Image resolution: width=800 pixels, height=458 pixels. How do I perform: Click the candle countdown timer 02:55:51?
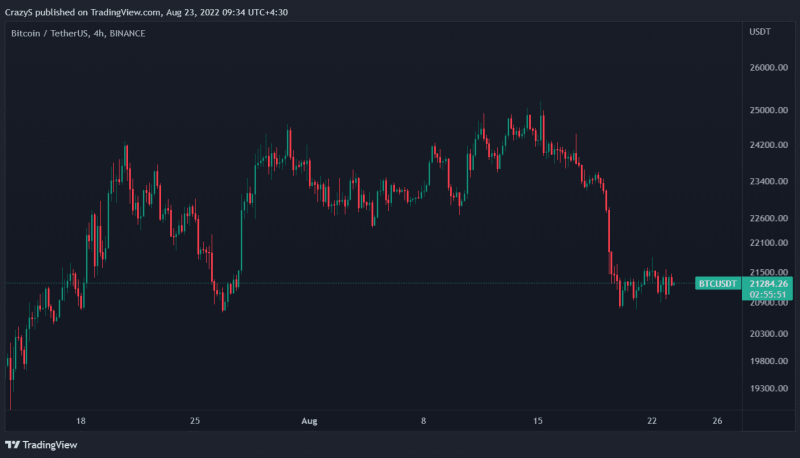click(x=767, y=294)
